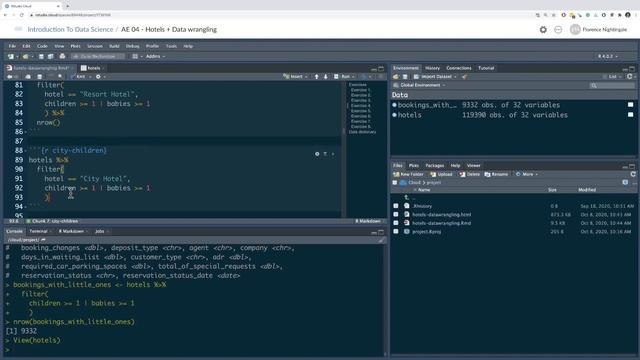Image resolution: width=640 pixels, height=360 pixels.
Task: Open the List view dropdown in Environment
Action: pos(612,77)
